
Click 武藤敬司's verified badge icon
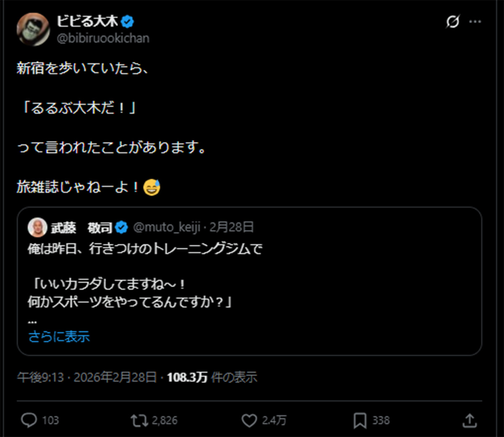[x=121, y=227]
